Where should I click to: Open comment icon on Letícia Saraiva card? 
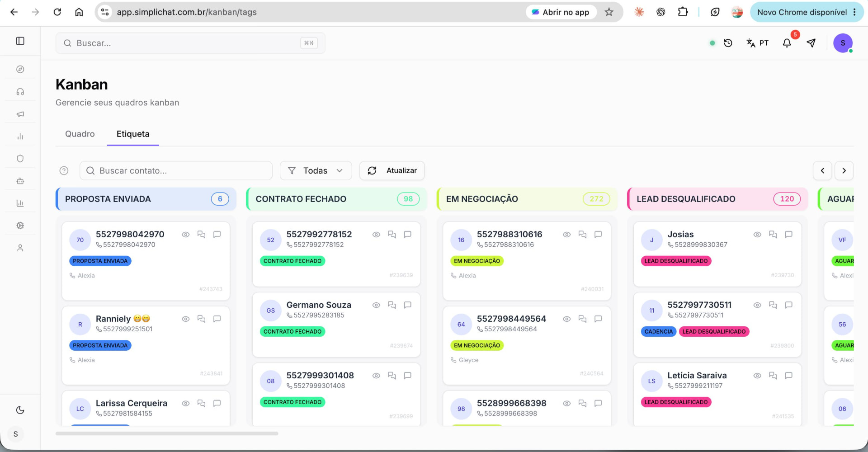(789, 376)
